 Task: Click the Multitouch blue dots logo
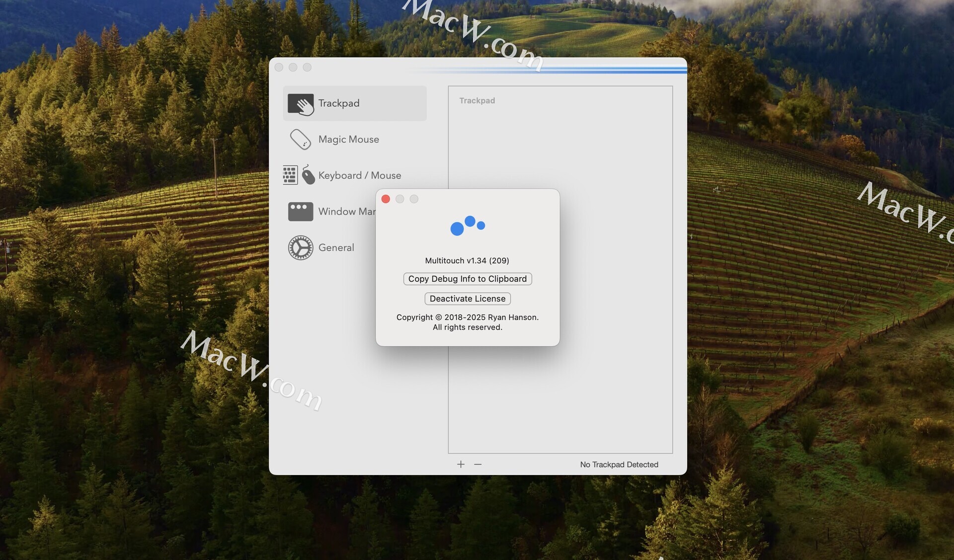(x=468, y=226)
